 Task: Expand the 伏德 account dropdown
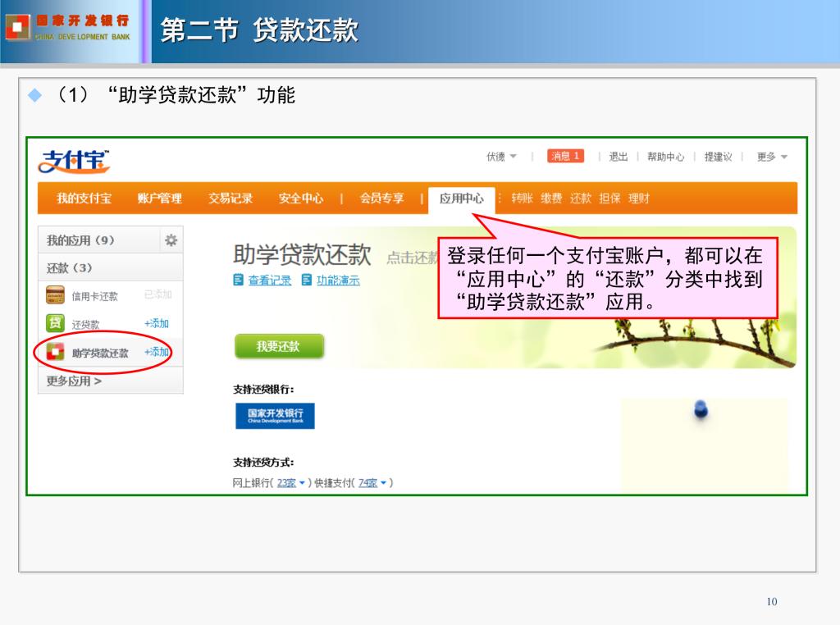coord(501,157)
